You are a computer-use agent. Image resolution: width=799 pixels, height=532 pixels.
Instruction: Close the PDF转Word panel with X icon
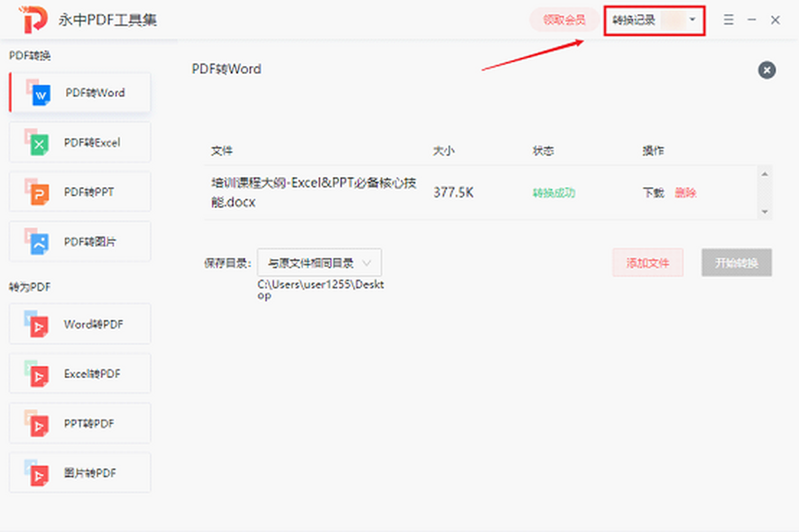point(766,70)
